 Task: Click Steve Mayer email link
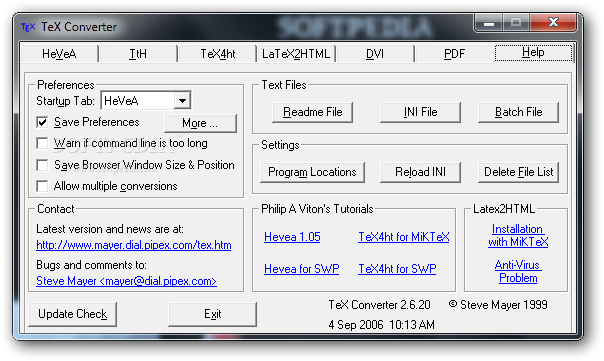(x=126, y=281)
